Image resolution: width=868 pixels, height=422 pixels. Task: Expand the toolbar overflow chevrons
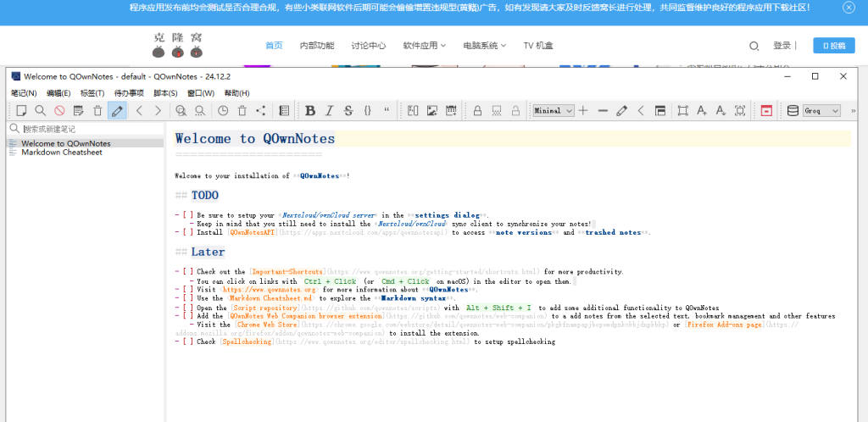pyautogui.click(x=853, y=111)
